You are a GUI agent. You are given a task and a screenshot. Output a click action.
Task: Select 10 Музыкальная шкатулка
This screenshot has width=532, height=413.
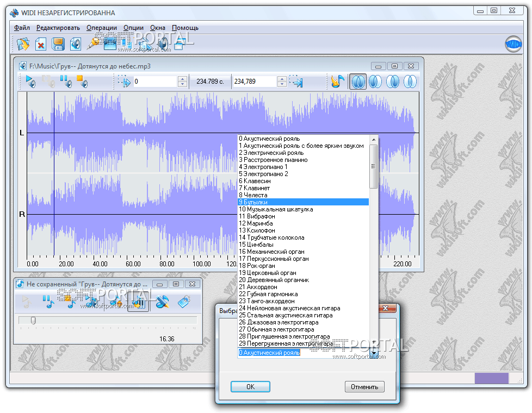coord(304,209)
